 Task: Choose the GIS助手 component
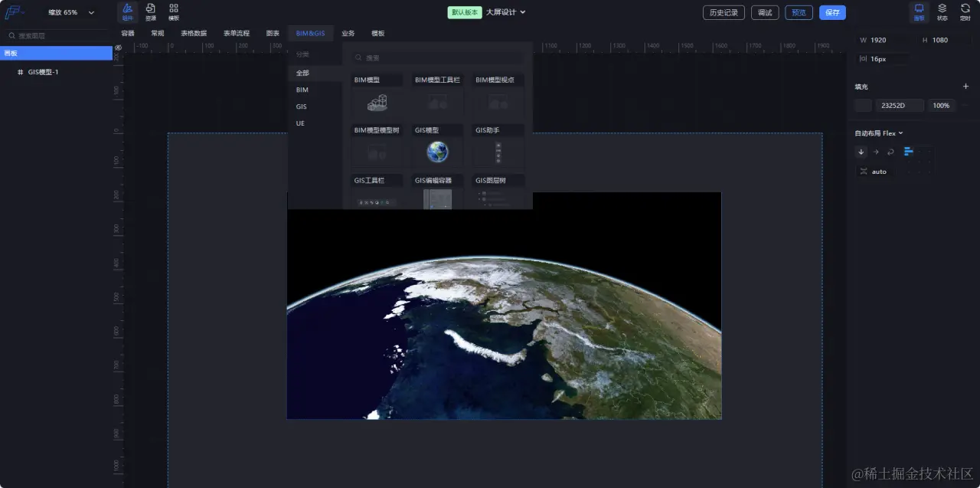pos(498,146)
